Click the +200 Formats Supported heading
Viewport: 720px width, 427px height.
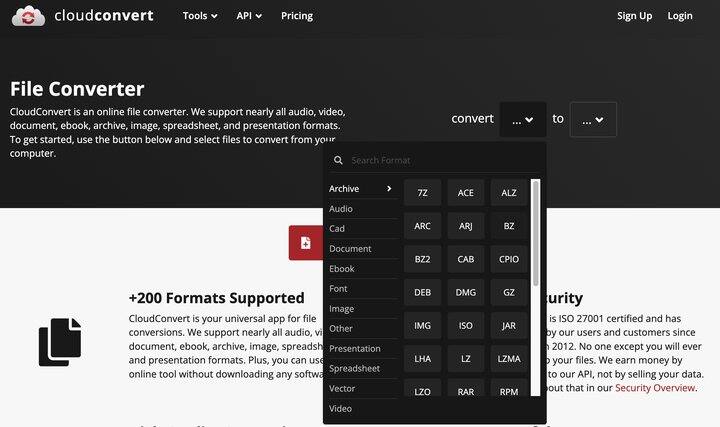[216, 298]
